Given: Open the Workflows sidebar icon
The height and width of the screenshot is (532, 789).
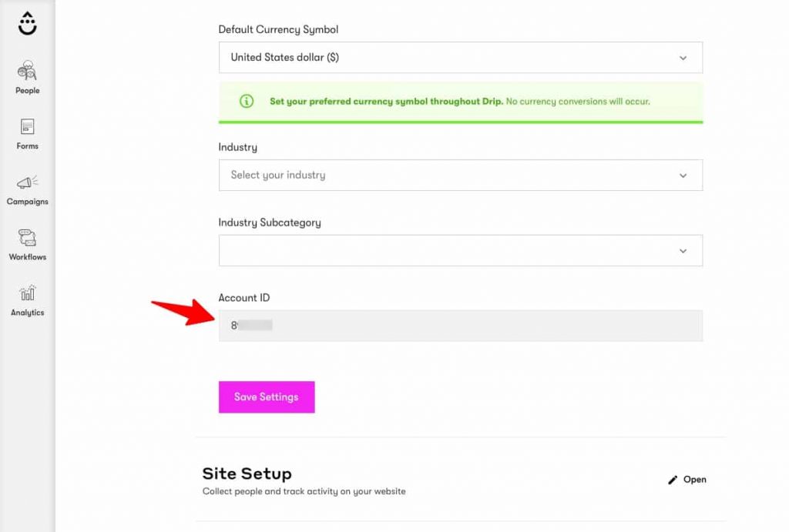Looking at the screenshot, I should [x=27, y=237].
